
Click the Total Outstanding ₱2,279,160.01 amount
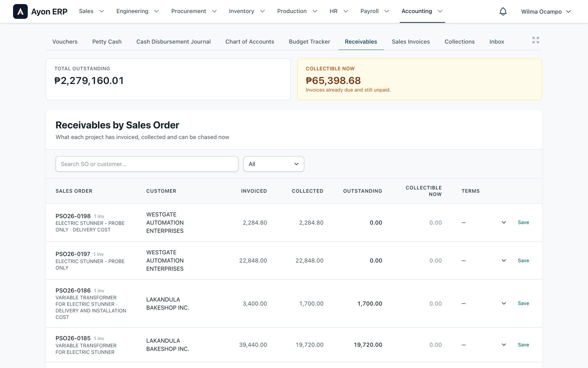pyautogui.click(x=89, y=80)
